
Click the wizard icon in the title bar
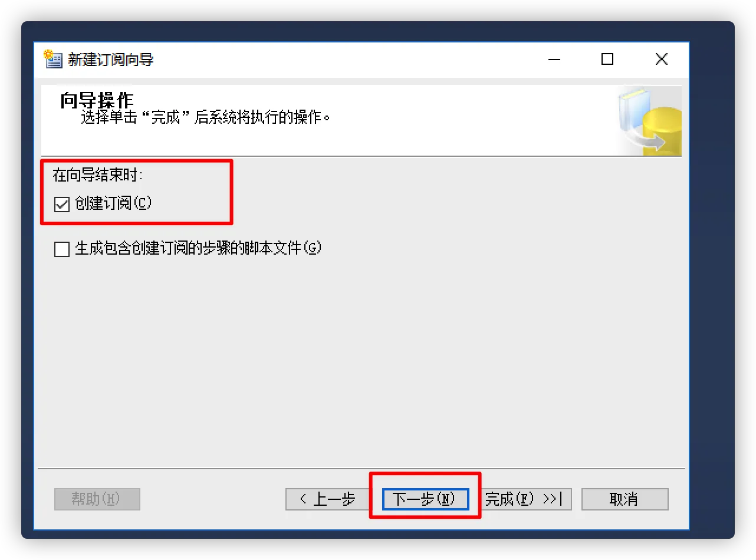(x=53, y=59)
